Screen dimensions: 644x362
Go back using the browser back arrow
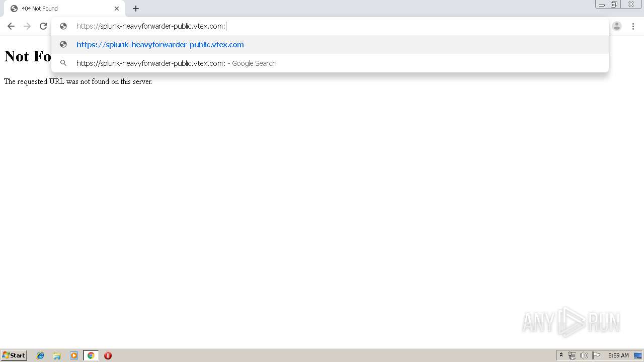pos(11,26)
